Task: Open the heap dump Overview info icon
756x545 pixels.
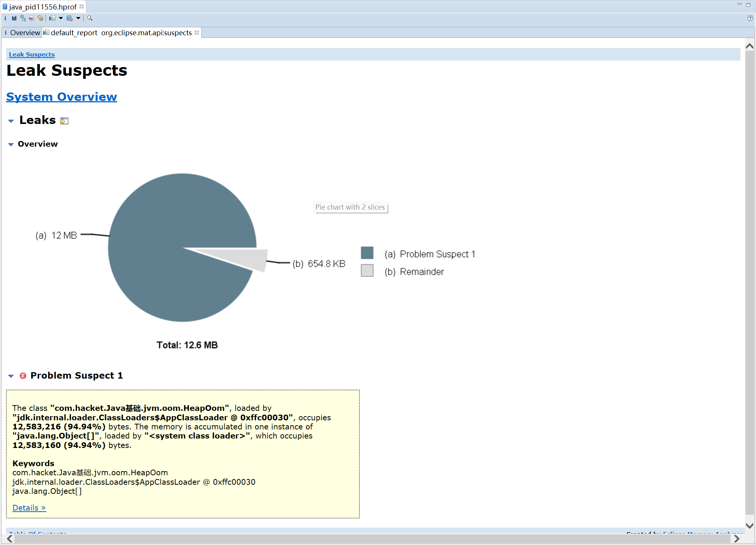Action: click(x=5, y=18)
